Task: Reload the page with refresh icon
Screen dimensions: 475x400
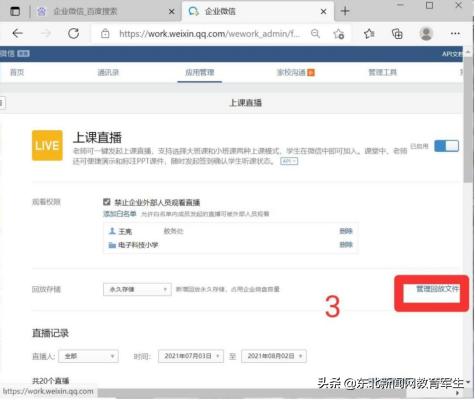Action: [x=73, y=33]
